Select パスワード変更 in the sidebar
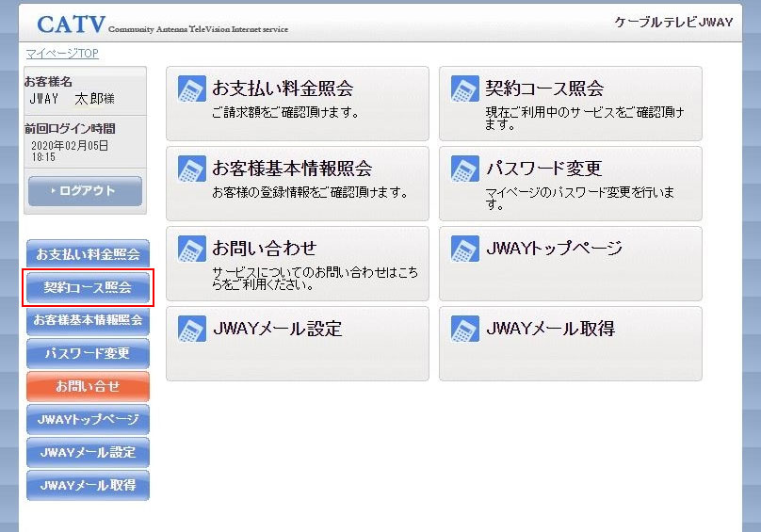The image size is (761, 532). tap(88, 353)
